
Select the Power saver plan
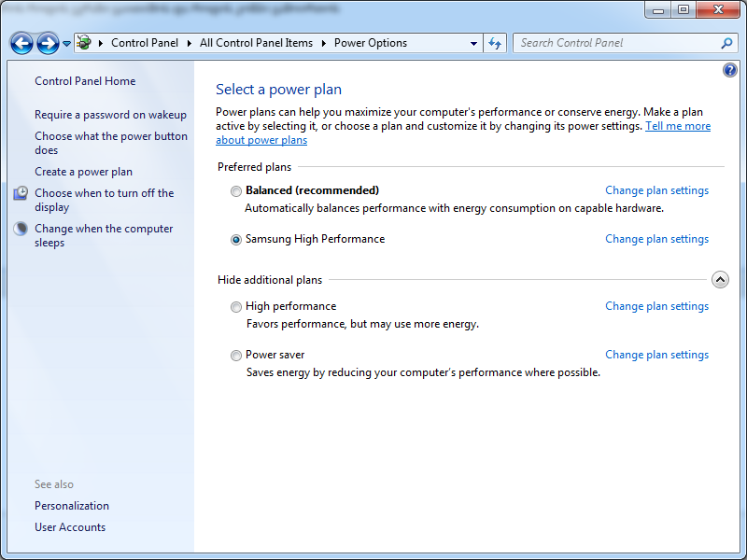tap(236, 356)
